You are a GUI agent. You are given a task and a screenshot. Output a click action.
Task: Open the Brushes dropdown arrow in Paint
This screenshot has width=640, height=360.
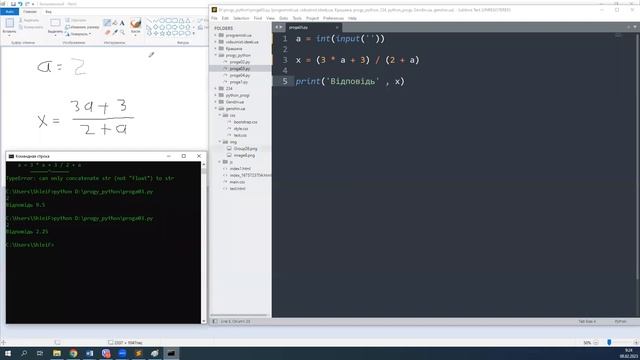click(136, 36)
